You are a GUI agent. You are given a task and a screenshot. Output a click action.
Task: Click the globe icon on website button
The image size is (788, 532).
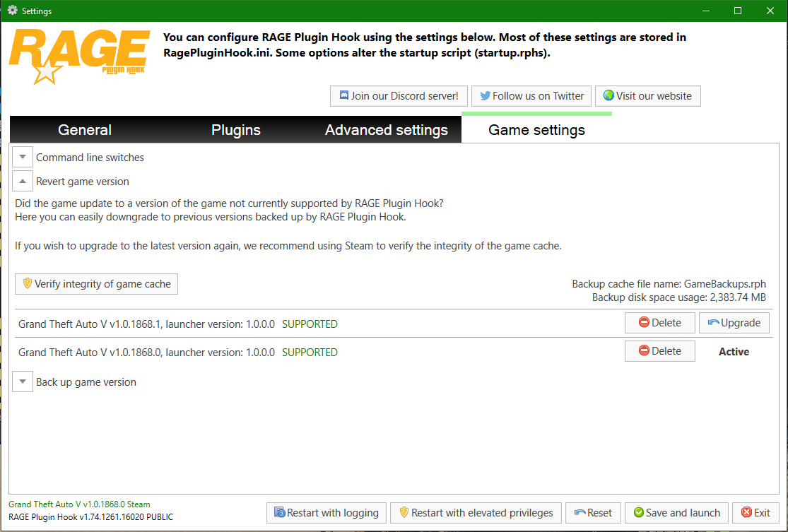608,95
